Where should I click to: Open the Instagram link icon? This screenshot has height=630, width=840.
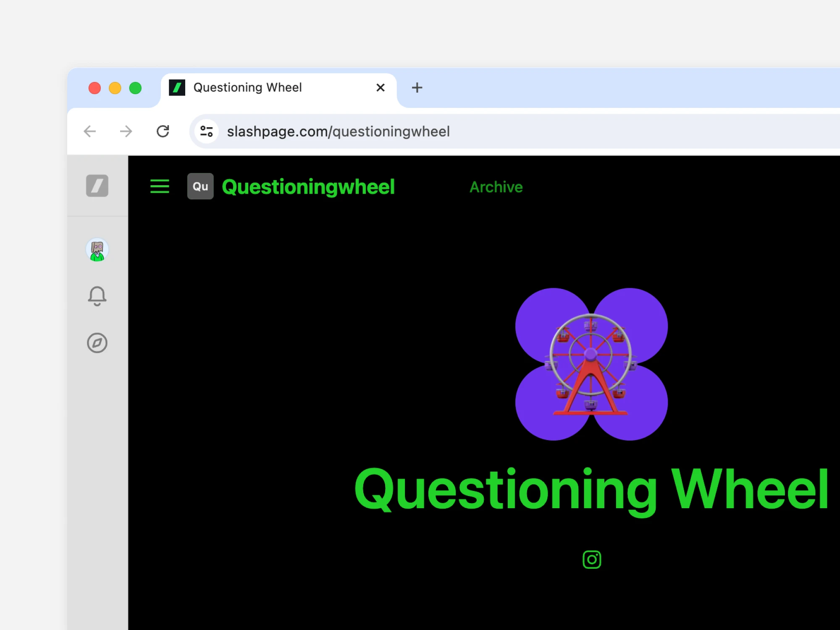coord(592,559)
